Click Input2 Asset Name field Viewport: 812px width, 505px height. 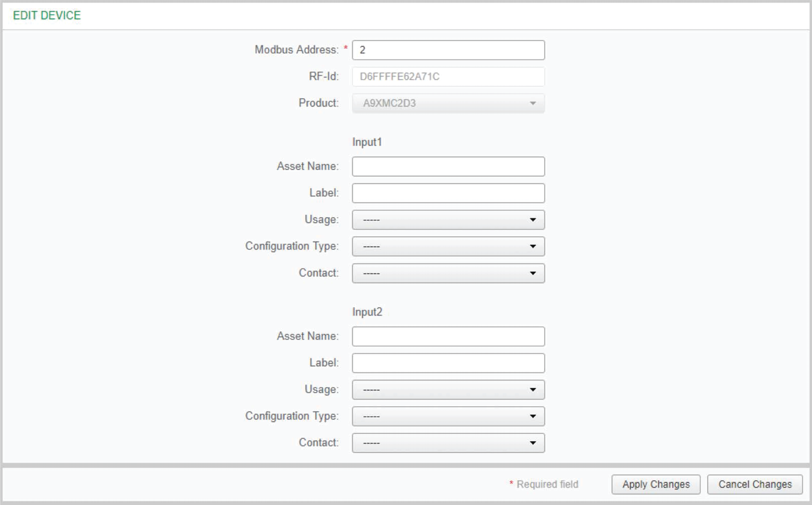(448, 336)
